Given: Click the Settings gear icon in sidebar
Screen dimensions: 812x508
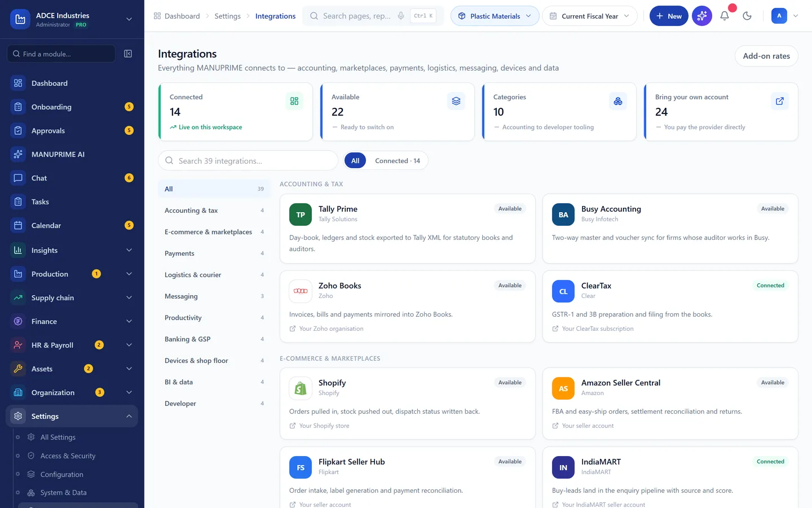Looking at the screenshot, I should point(18,416).
